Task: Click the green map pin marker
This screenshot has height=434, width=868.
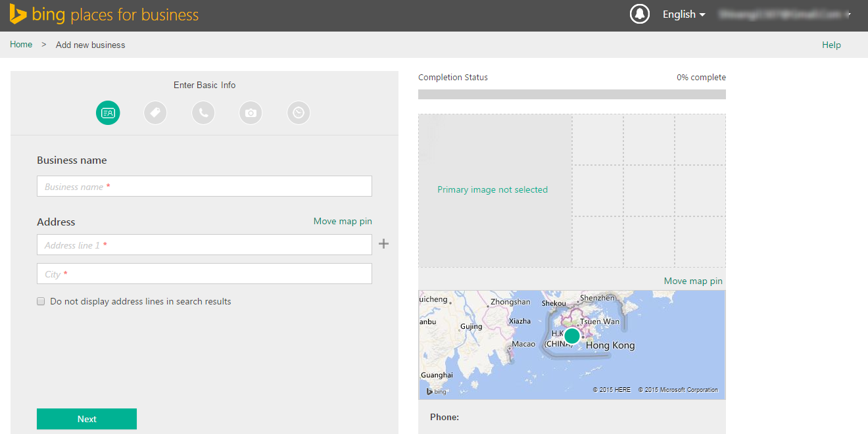Action: [572, 336]
